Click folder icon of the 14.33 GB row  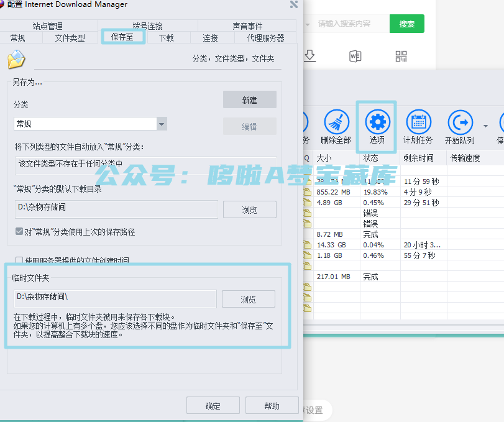(x=308, y=245)
